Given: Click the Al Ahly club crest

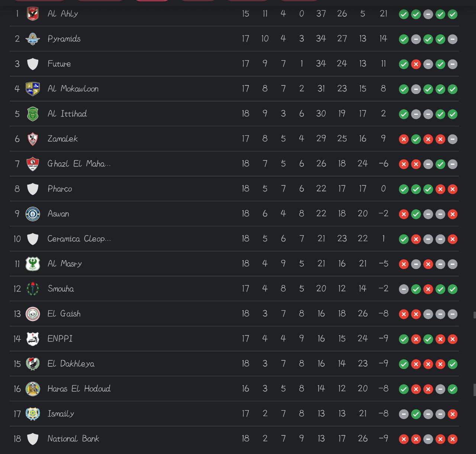Looking at the screenshot, I should click(33, 14).
